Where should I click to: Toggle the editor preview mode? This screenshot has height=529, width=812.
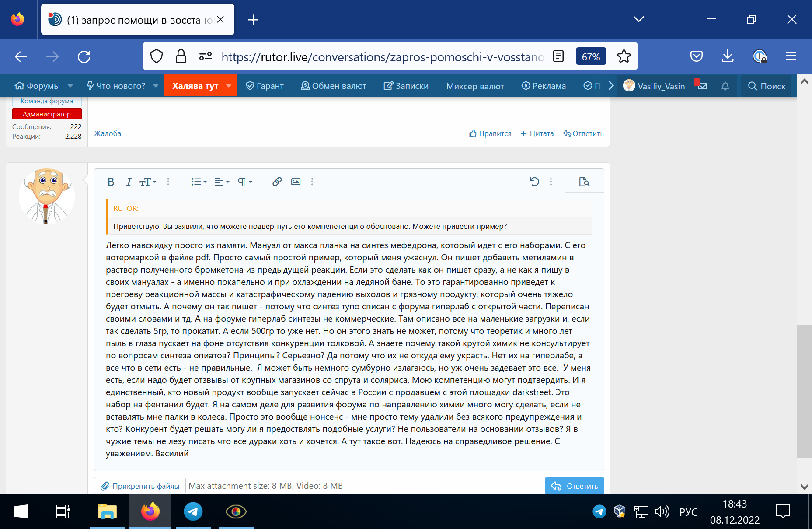coord(584,182)
